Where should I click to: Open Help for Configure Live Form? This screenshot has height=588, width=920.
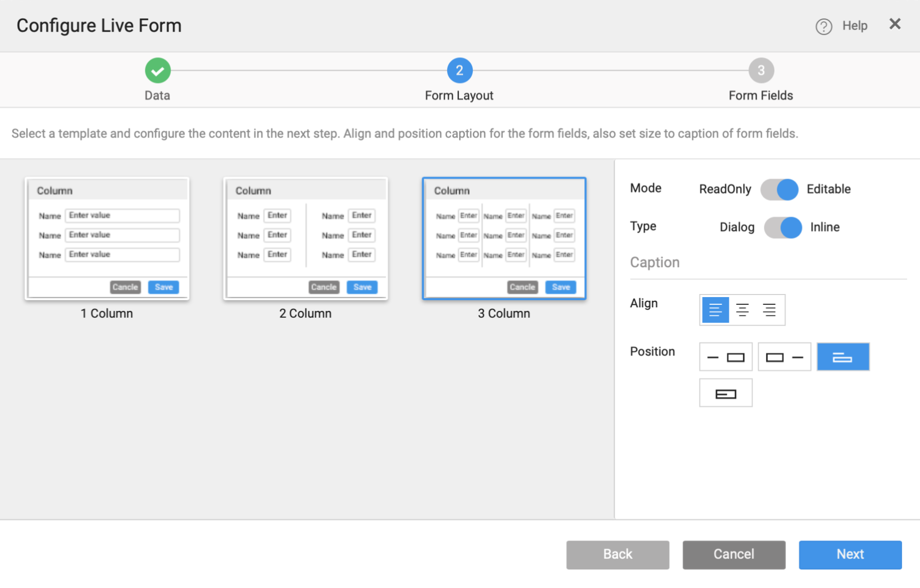pos(842,25)
